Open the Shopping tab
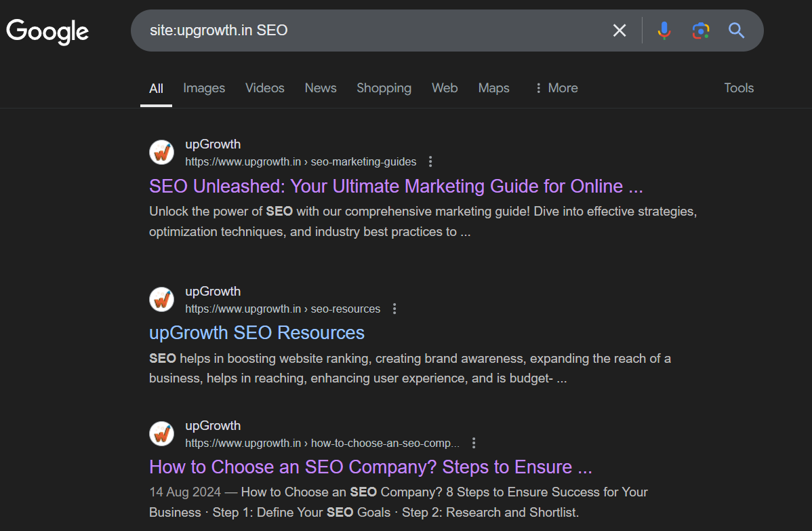This screenshot has height=531, width=812. tap(384, 88)
